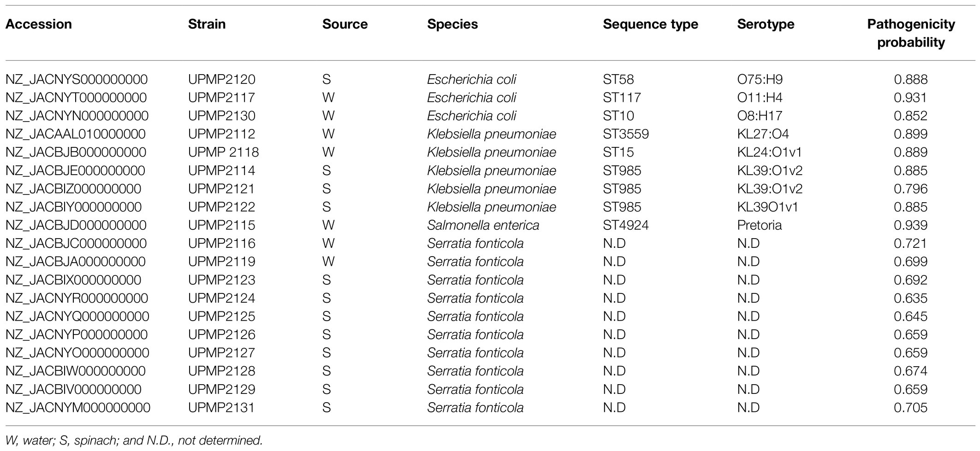Click pathogenicity value 0.939
The image size is (980, 451).
911,225
